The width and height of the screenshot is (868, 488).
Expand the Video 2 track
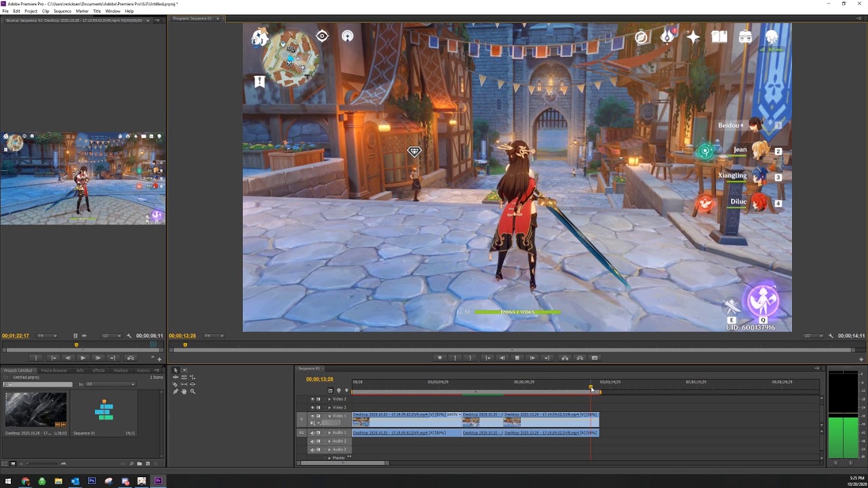(x=330, y=407)
